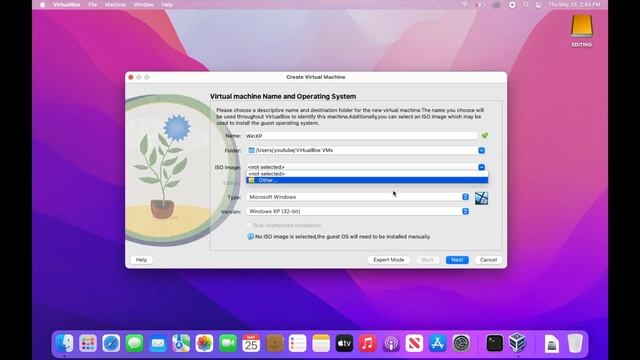Click VirtualBox icon in dock
This screenshot has height=360, width=640.
tap(518, 343)
